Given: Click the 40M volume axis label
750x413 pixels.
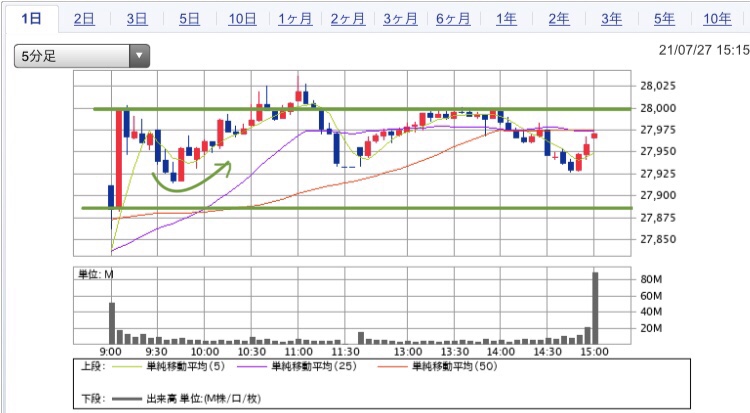Looking at the screenshot, I should 651,312.
